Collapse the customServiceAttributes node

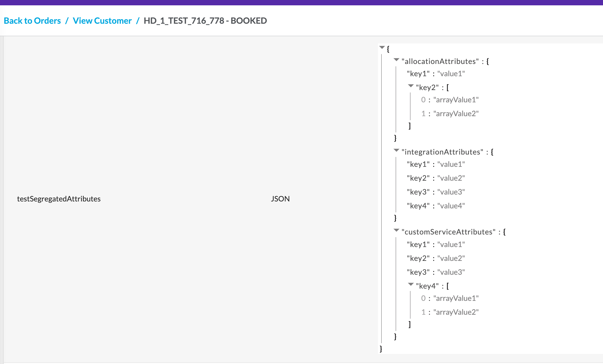coord(396,230)
